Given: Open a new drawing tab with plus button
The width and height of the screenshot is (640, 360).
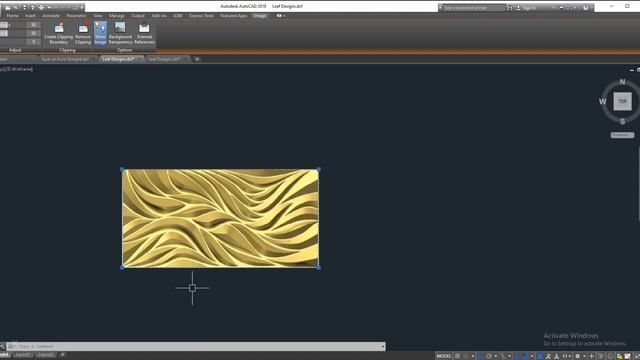Looking at the screenshot, I should (x=197, y=59).
